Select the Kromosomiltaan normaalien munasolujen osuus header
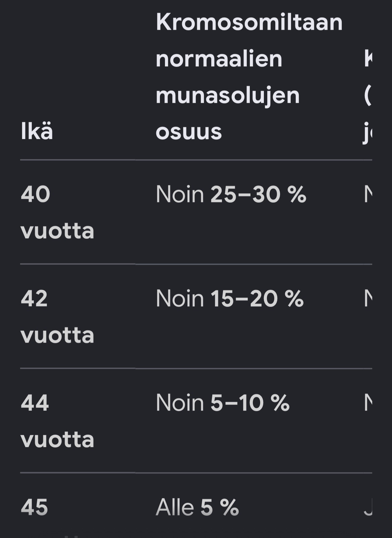Image resolution: width=392 pixels, height=538 pixels. pyautogui.click(x=249, y=77)
